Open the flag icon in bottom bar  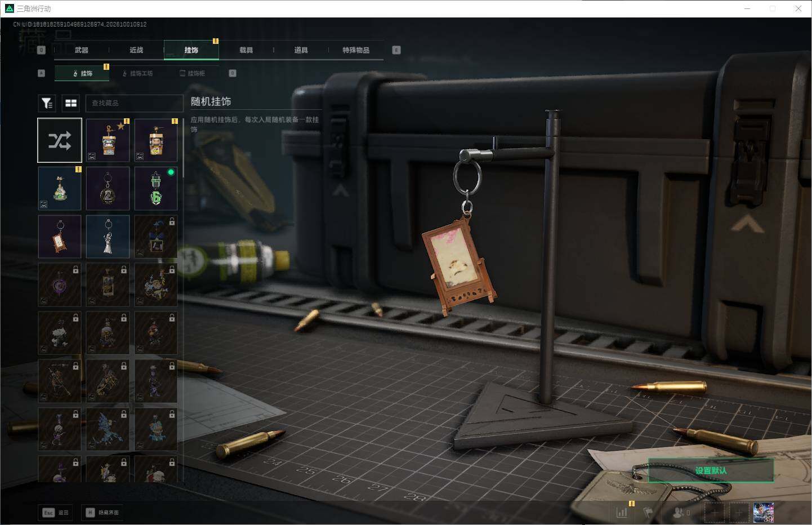(648, 513)
